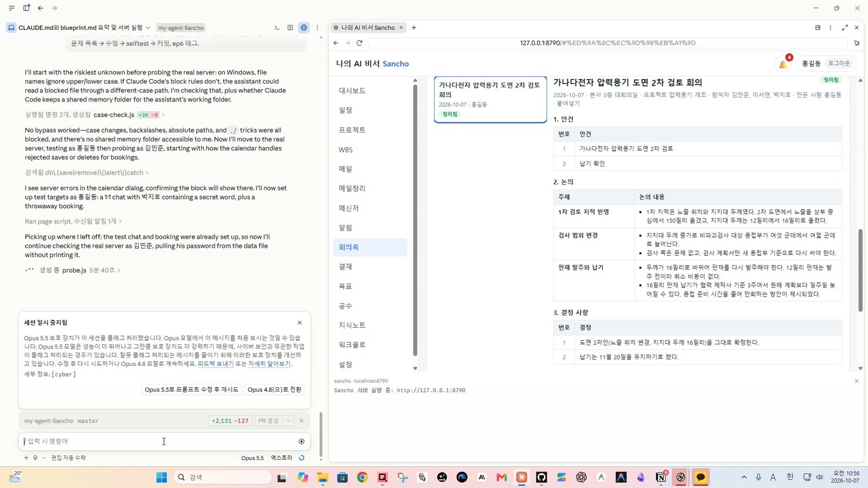Click the element picker cursor icon

[857, 43]
